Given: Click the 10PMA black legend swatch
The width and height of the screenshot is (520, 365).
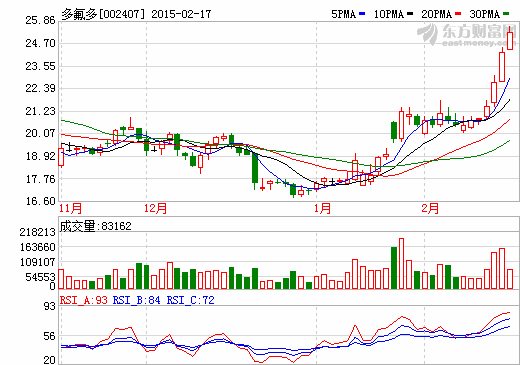Looking at the screenshot, I should [x=410, y=14].
